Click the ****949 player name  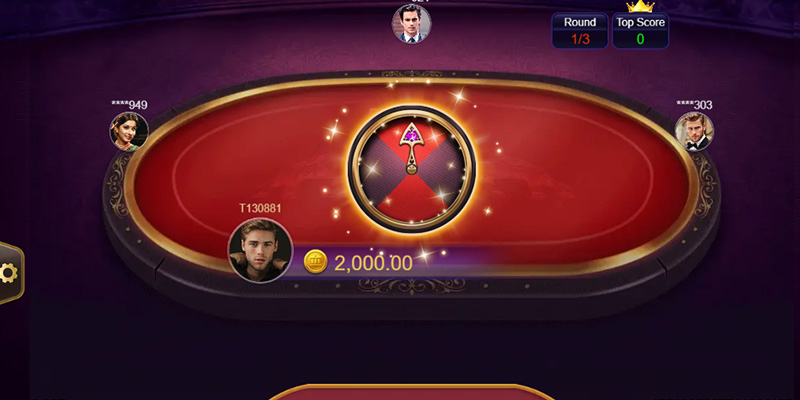(130, 105)
